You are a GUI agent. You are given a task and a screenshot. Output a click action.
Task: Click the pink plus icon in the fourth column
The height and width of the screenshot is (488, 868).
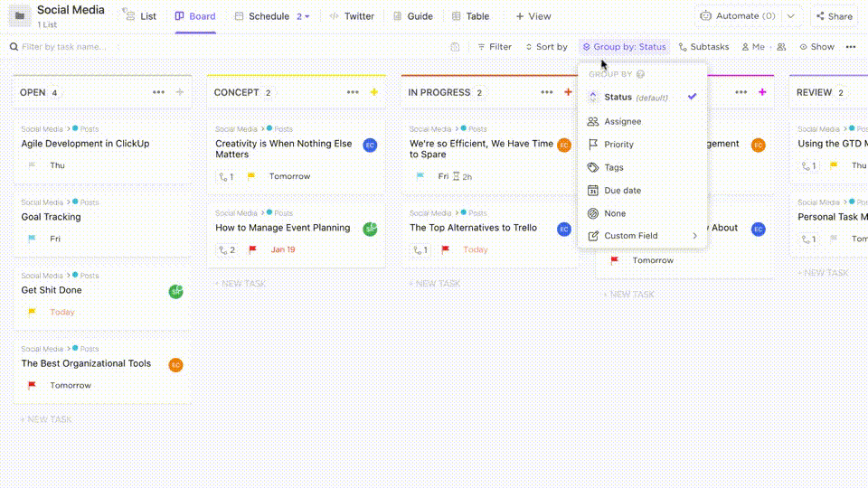[762, 92]
